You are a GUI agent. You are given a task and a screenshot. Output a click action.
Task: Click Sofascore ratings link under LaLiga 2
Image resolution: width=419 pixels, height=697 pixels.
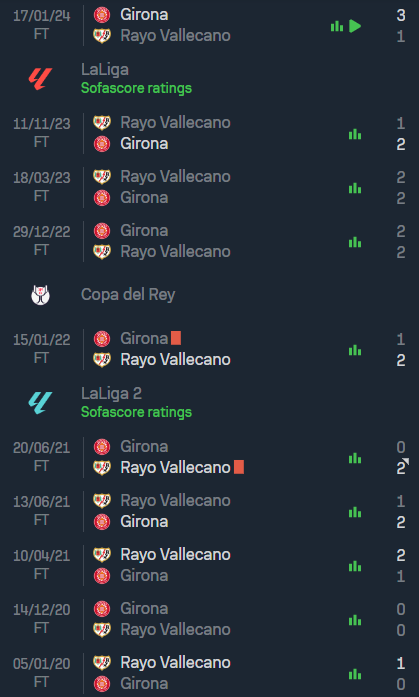[136, 412]
